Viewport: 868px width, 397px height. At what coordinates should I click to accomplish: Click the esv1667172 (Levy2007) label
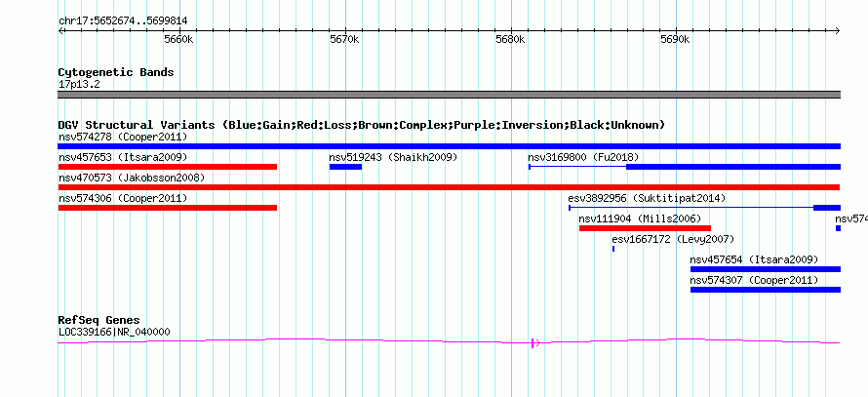tap(673, 239)
